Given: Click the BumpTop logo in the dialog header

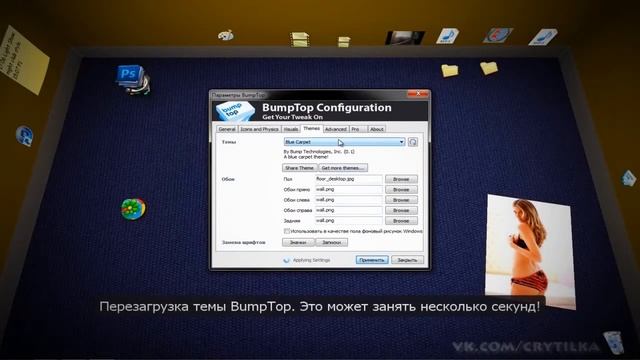Looking at the screenshot, I should tap(235, 111).
